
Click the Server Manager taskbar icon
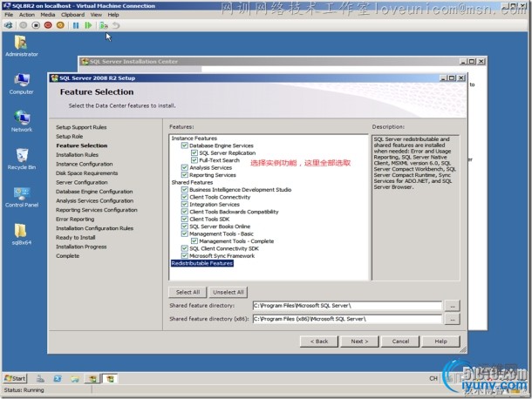pos(41,378)
